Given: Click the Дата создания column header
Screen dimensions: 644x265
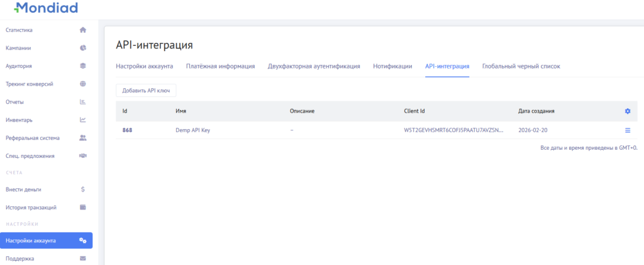Looking at the screenshot, I should pyautogui.click(x=537, y=111).
